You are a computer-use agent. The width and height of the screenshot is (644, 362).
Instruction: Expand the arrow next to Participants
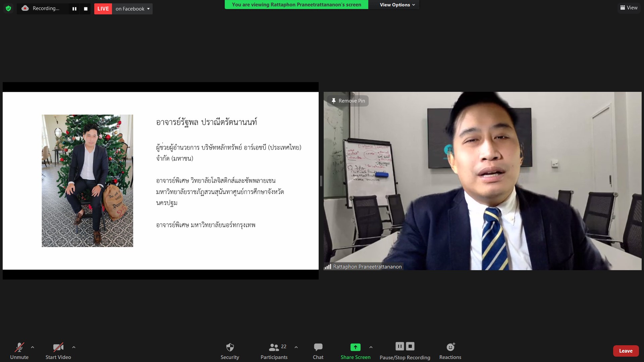click(x=296, y=347)
